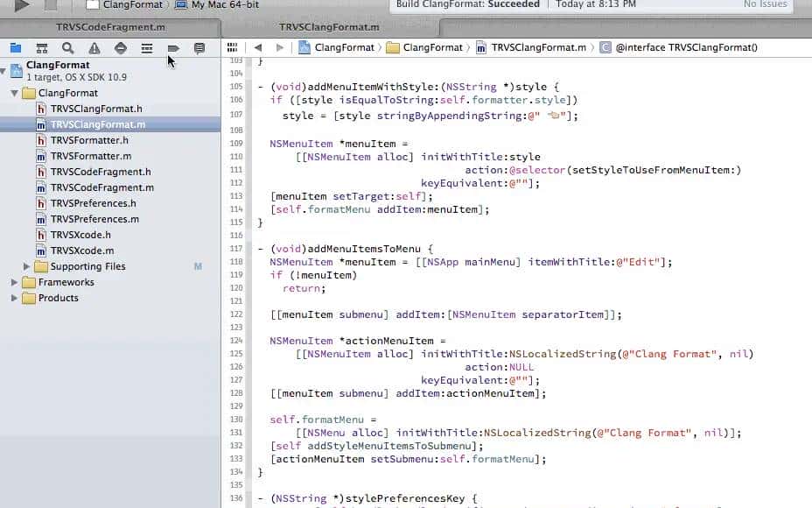812x508 pixels.
Task: Open the @interface TRVSClangFormat() symbol dropdown
Action: click(678, 47)
